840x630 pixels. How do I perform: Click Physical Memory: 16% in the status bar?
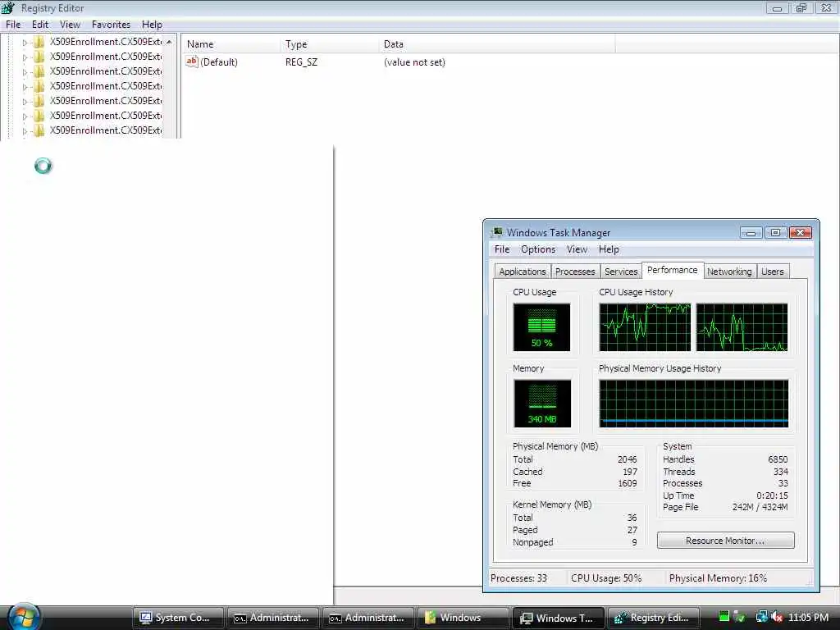(718, 578)
